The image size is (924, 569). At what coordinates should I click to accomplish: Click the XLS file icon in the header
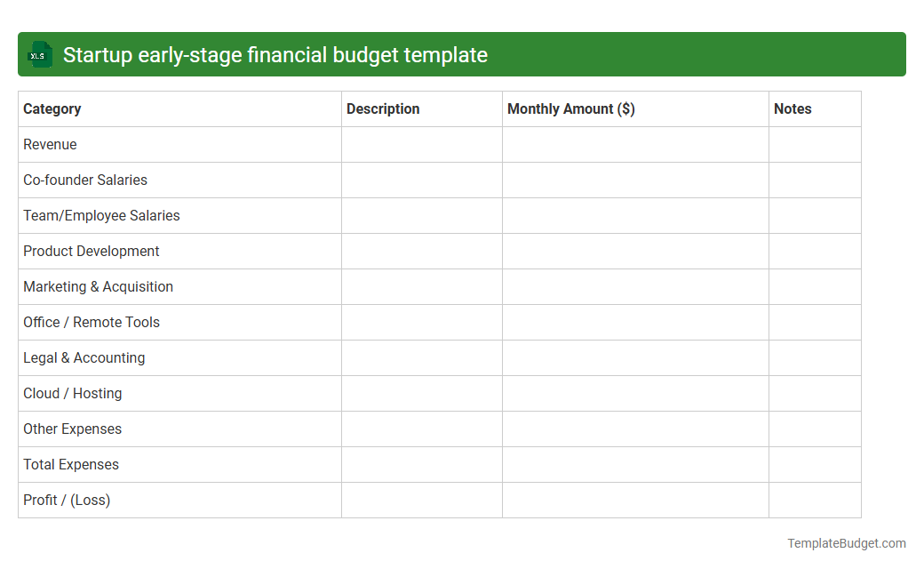click(39, 54)
